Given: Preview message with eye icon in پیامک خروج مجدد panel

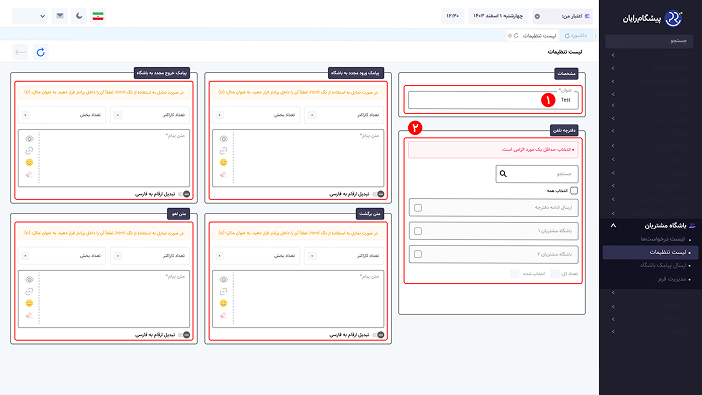Looking at the screenshot, I should click(x=30, y=139).
